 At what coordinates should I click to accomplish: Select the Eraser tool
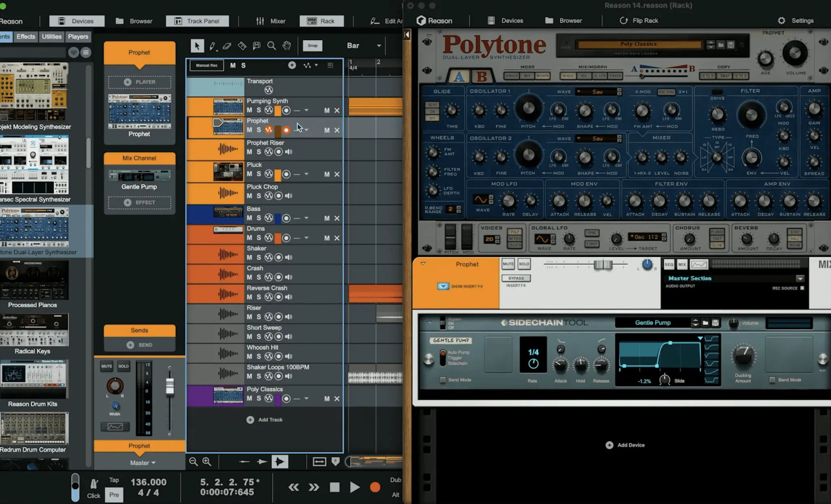[227, 46]
